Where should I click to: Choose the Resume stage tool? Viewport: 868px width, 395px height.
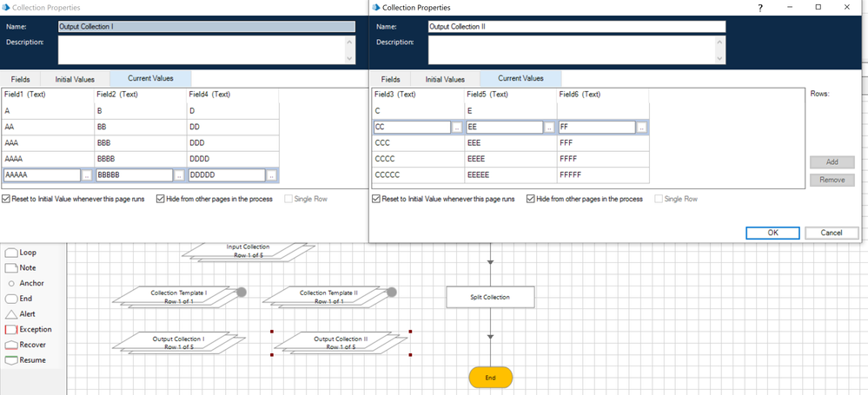coord(10,360)
